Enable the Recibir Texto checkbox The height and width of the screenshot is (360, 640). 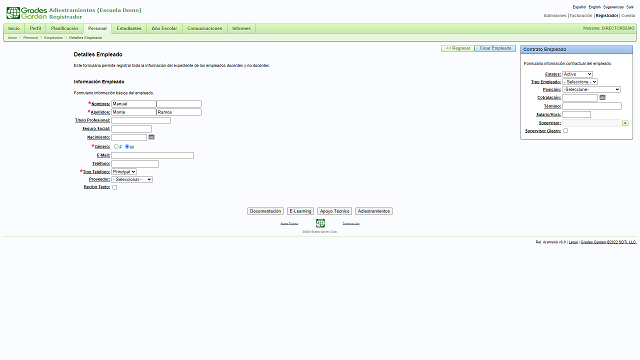[x=115, y=187]
